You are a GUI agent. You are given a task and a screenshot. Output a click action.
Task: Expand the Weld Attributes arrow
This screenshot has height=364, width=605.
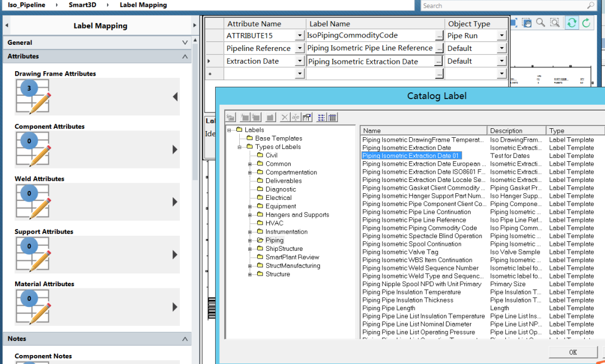tap(175, 202)
